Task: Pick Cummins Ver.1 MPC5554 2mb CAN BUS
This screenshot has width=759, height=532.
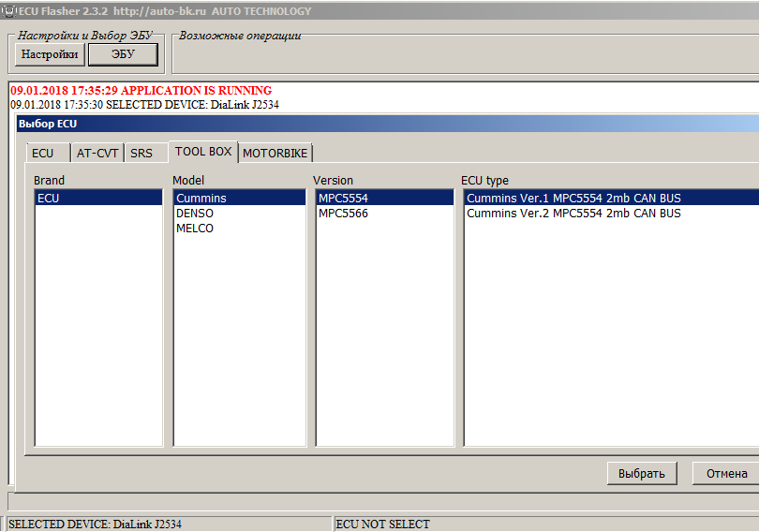Action: click(612, 198)
